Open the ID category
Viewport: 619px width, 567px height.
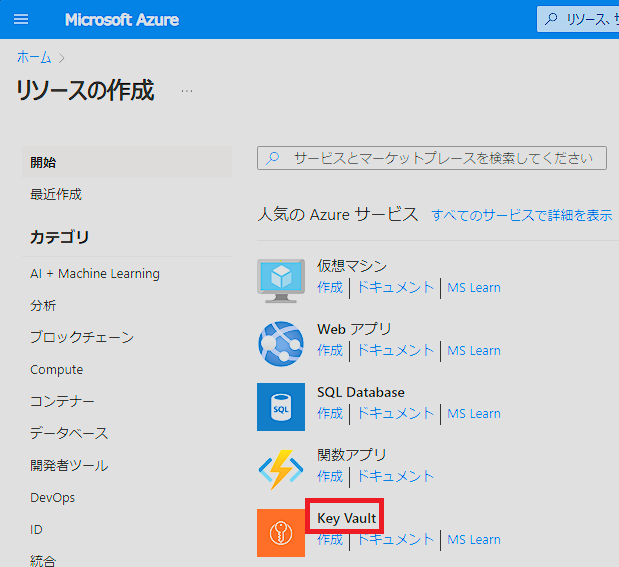click(x=36, y=529)
